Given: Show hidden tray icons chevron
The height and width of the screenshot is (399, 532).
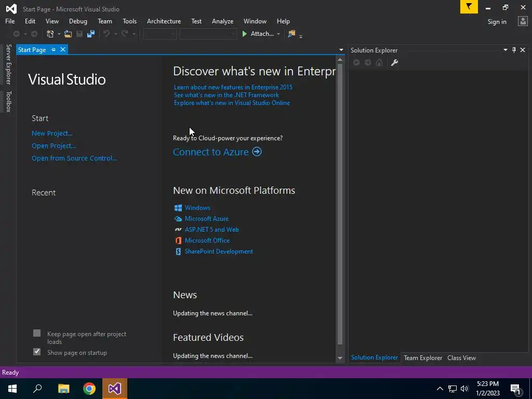Looking at the screenshot, I should [x=440, y=389].
